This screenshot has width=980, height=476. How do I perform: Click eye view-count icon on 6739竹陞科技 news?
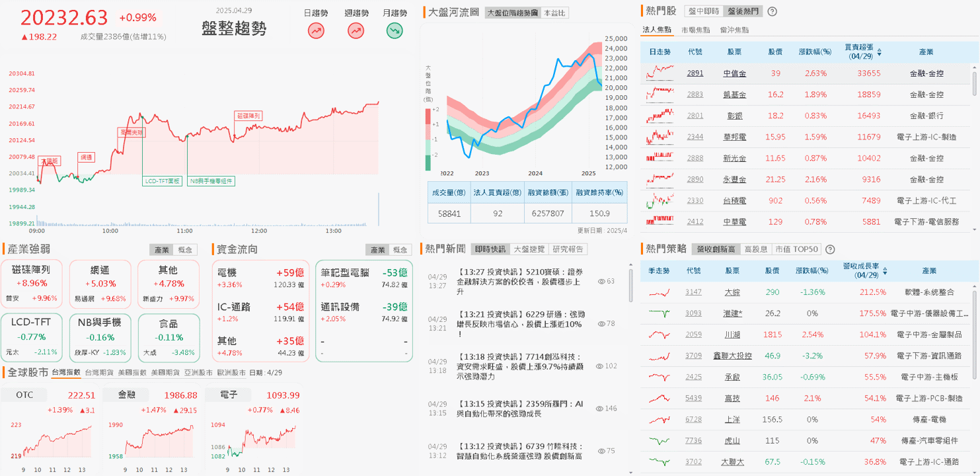click(x=601, y=450)
